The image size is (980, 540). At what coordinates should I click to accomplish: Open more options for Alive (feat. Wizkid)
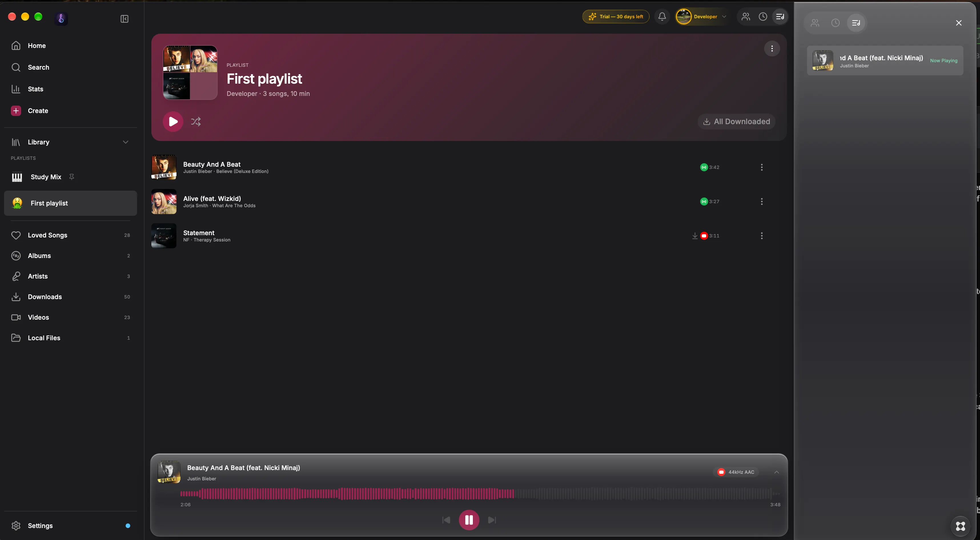(x=762, y=201)
